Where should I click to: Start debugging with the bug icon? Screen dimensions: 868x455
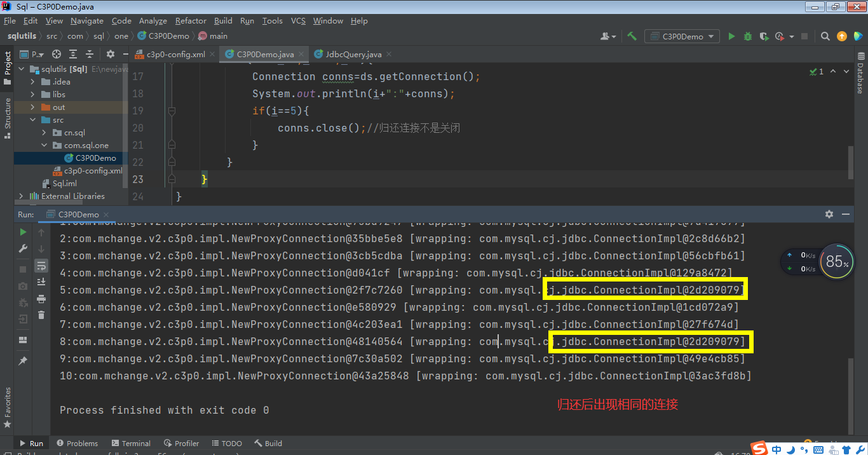click(x=748, y=37)
